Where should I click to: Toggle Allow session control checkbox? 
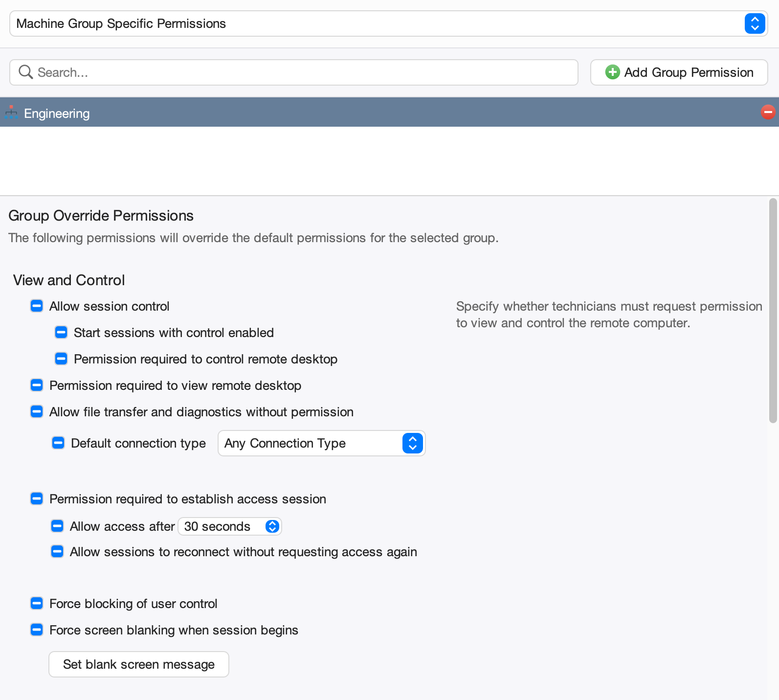37,306
